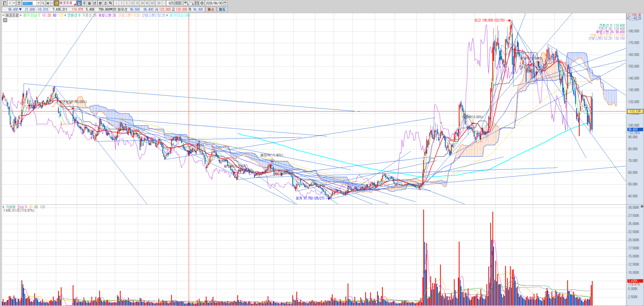Click the 799,068백만 trading value
This screenshot has height=306, width=644.
click(107, 9)
